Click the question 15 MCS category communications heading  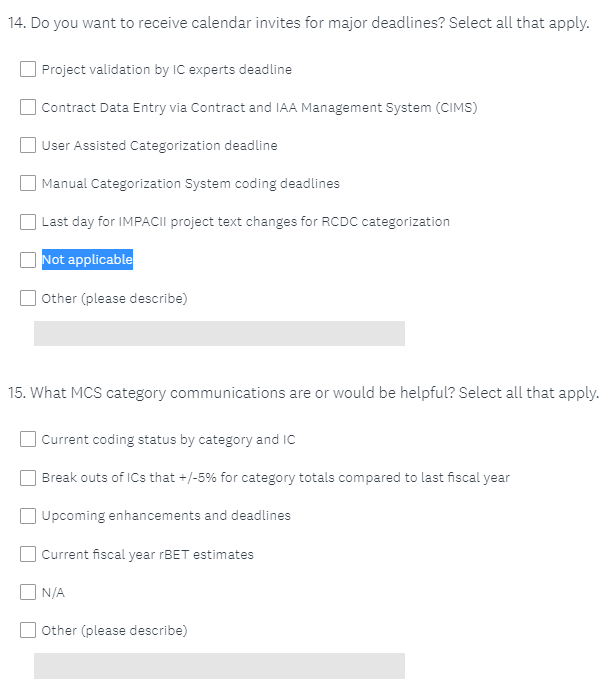[303, 393]
